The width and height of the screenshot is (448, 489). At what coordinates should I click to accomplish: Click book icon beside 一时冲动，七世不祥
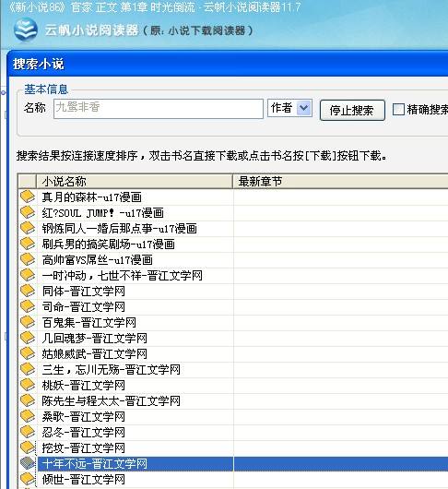coord(28,275)
